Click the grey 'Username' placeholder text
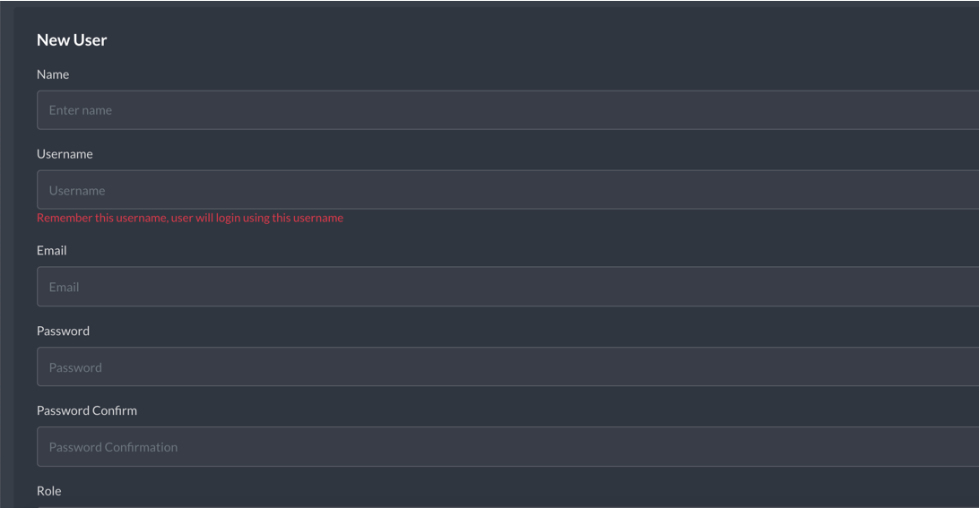Image resolution: width=980 pixels, height=508 pixels. point(77,191)
